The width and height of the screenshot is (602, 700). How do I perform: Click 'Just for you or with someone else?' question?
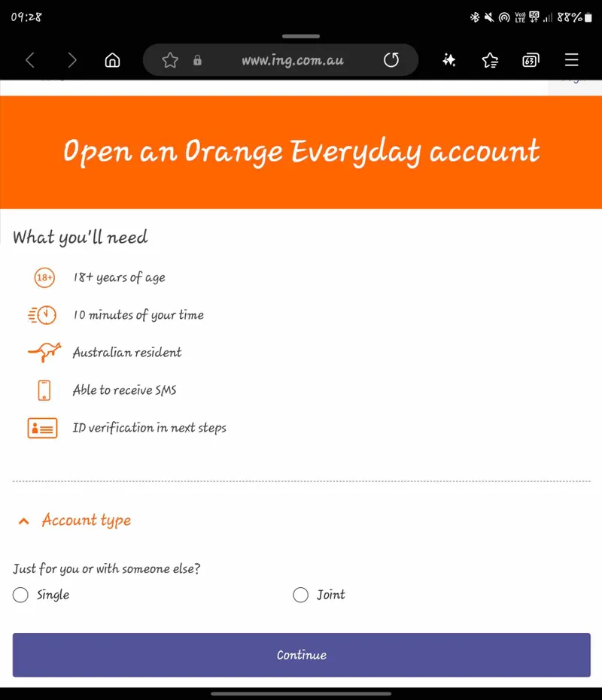[x=106, y=568]
